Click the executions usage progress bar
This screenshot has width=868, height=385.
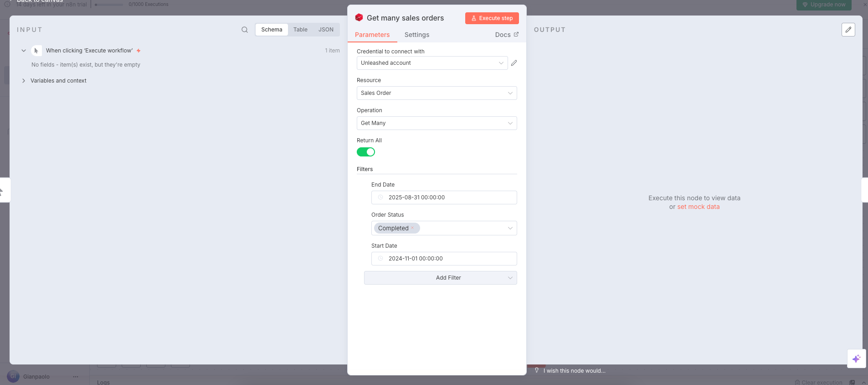point(108,5)
